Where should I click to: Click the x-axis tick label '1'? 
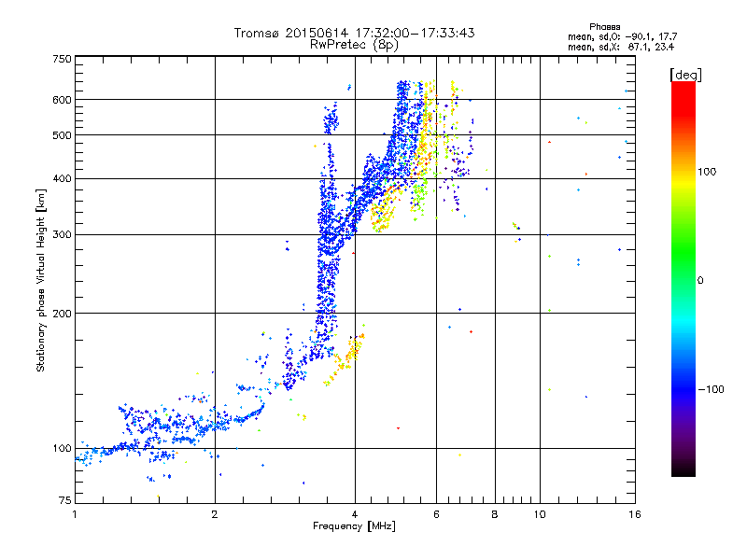[x=75, y=514]
